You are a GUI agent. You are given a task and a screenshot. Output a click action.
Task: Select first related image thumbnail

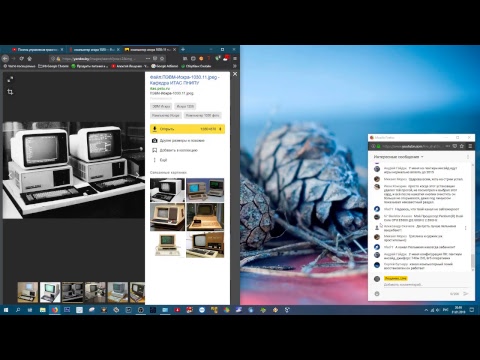pyautogui.click(x=167, y=190)
